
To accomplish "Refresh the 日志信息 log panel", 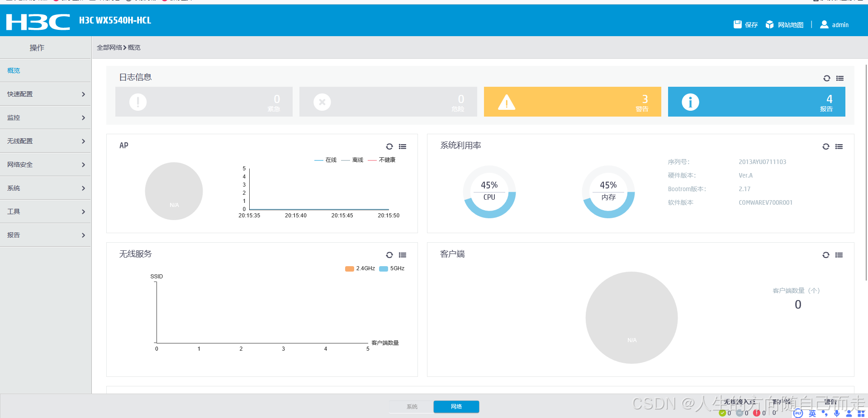I will click(x=827, y=78).
